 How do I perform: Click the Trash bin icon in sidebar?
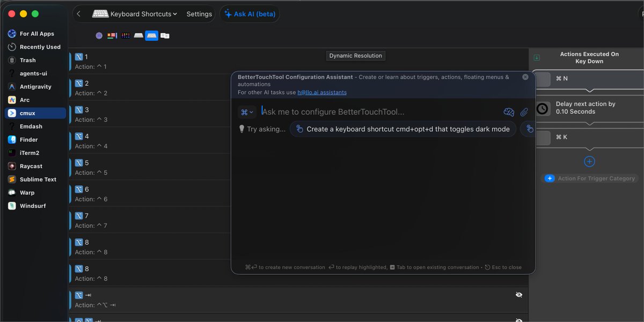12,61
